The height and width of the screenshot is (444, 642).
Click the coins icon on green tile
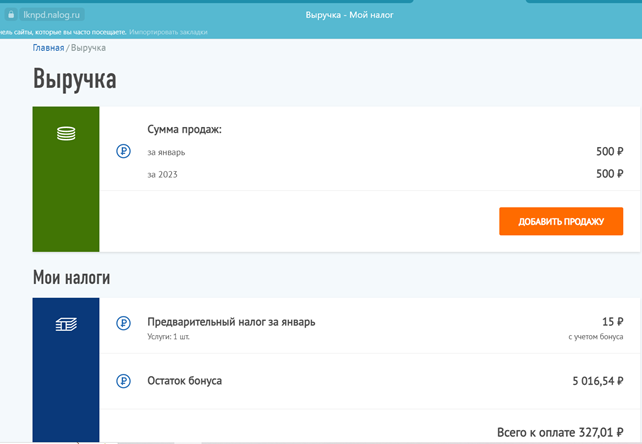(x=66, y=133)
